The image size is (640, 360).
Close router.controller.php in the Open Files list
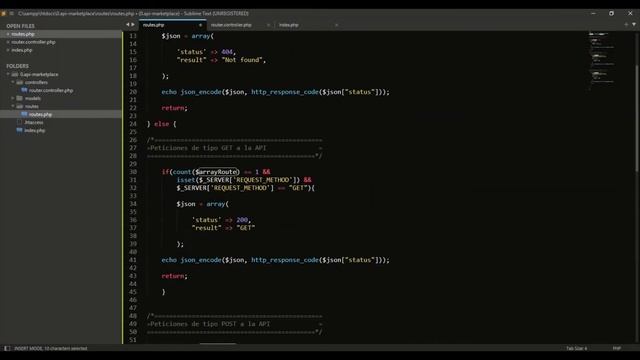[8, 42]
